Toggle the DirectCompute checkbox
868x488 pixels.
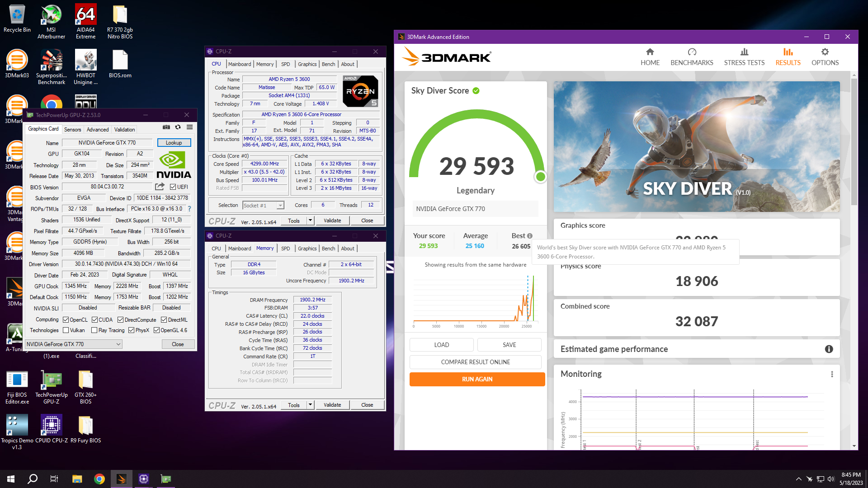click(121, 320)
